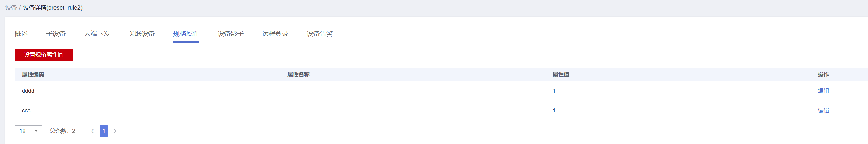Show the 设备告警 tab
Image resolution: width=868 pixels, height=144 pixels.
(319, 34)
